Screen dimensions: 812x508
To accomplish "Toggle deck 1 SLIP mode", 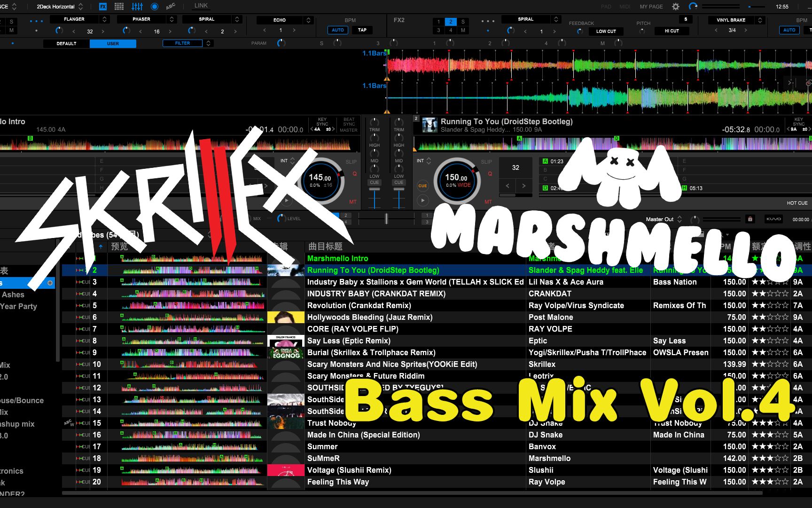I will (x=351, y=162).
